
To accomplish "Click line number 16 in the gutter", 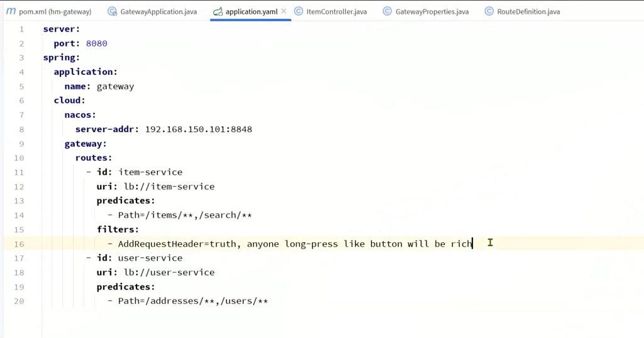I will (19, 244).
